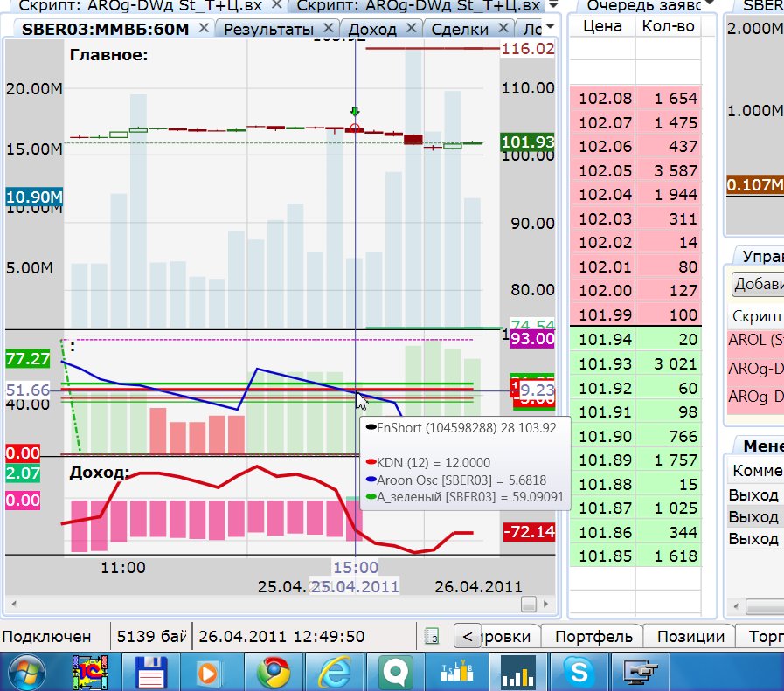
Task: Click the Кол-во column header
Action: pos(668,26)
